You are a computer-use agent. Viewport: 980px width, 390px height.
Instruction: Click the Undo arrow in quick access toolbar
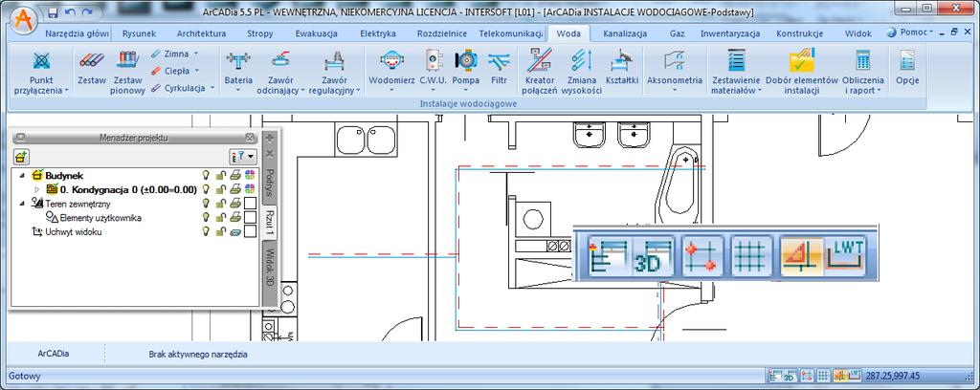pyautogui.click(x=70, y=12)
